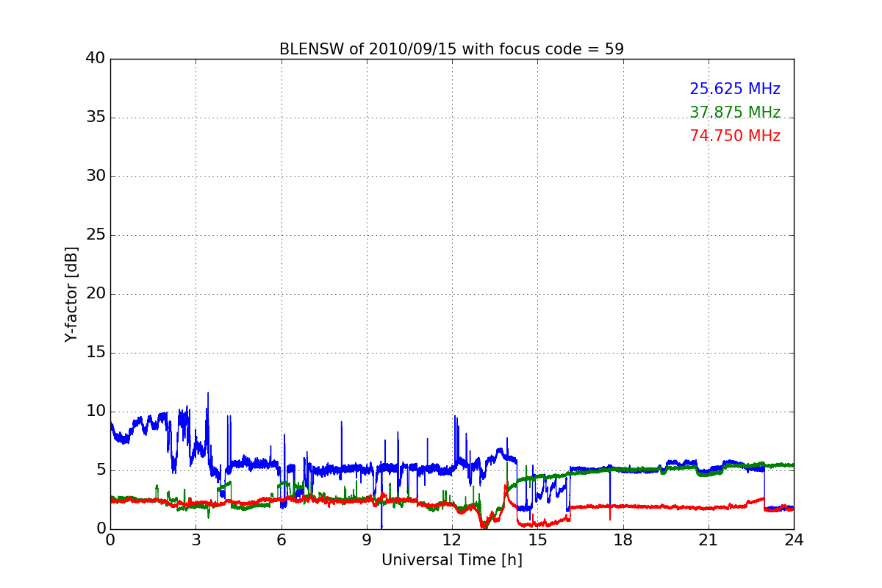Viewport: 882px width, 588px height.
Task: Click the y-axis tick label 20
Action: (x=95, y=294)
